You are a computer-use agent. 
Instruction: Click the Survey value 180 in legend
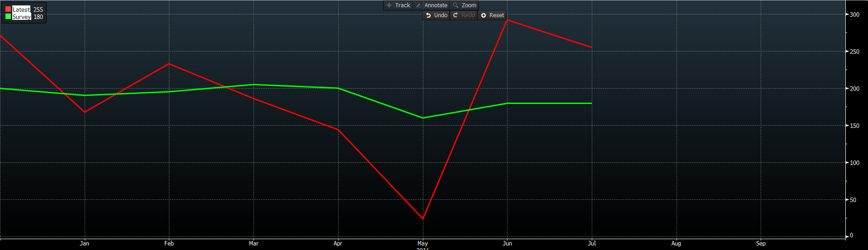coord(38,17)
